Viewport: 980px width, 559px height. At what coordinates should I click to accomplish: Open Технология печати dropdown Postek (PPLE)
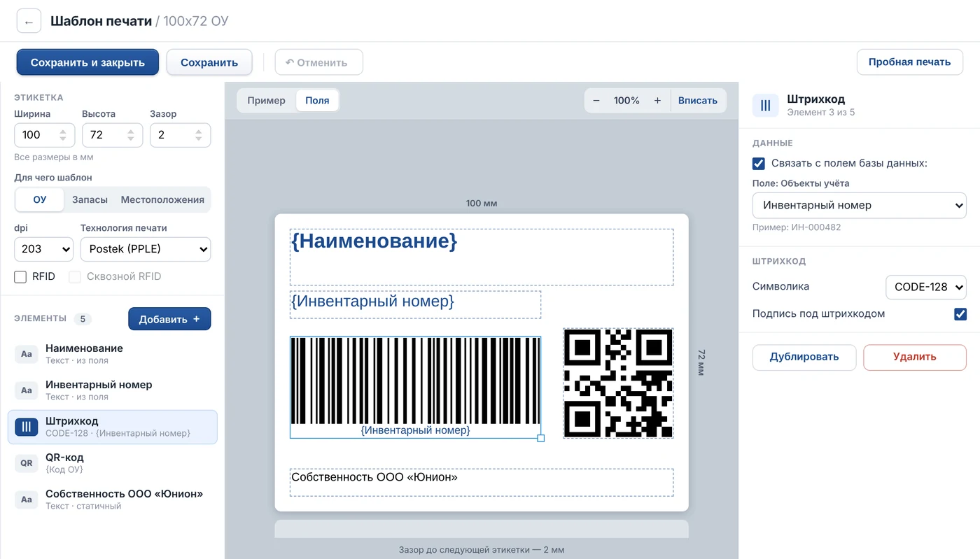(x=146, y=249)
